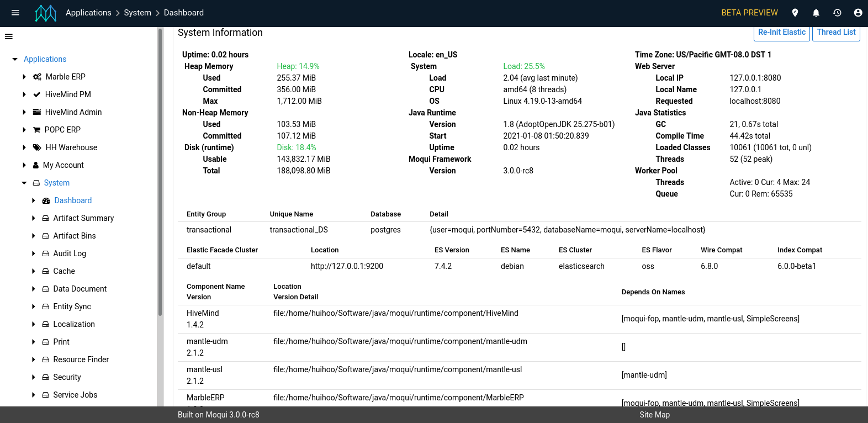
Task: Click the HH Warehouse tags icon
Action: click(x=37, y=147)
